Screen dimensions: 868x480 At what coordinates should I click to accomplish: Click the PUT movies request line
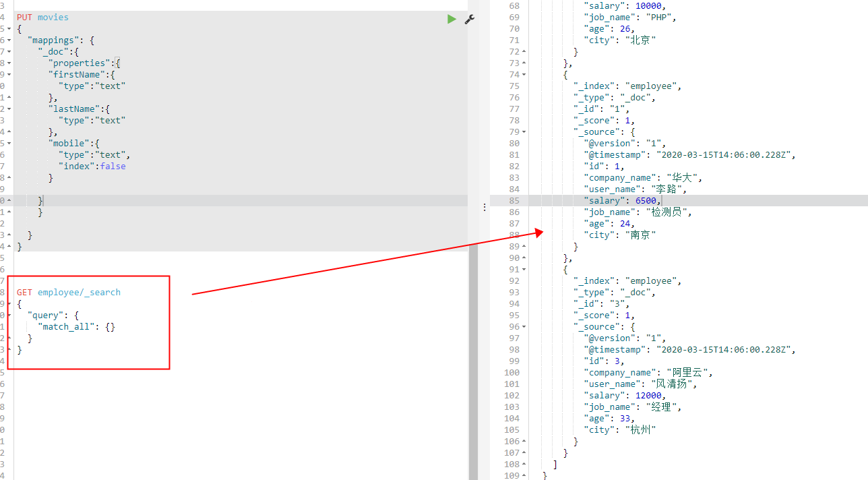42,17
